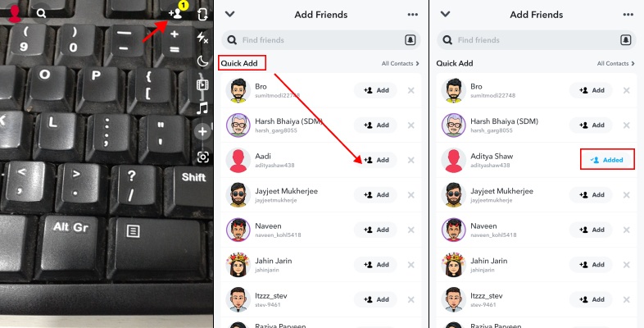Open the red profile avatar icon

pos(15,13)
